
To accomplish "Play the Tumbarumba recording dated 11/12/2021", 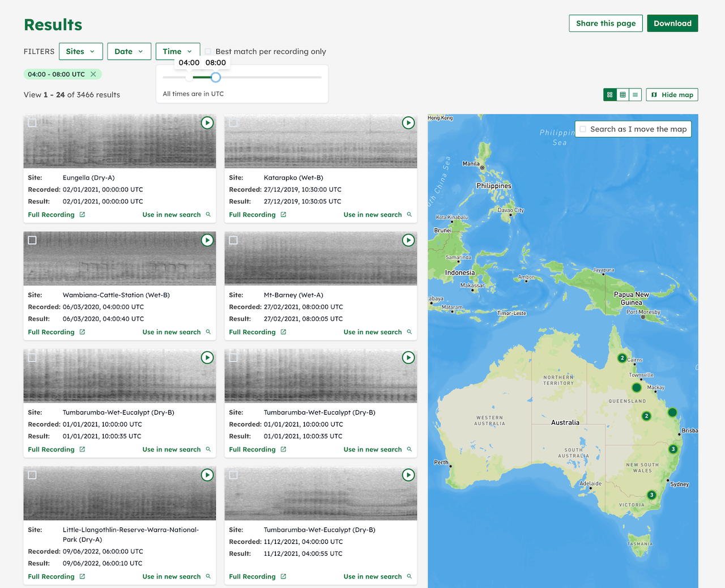I will [x=408, y=475].
